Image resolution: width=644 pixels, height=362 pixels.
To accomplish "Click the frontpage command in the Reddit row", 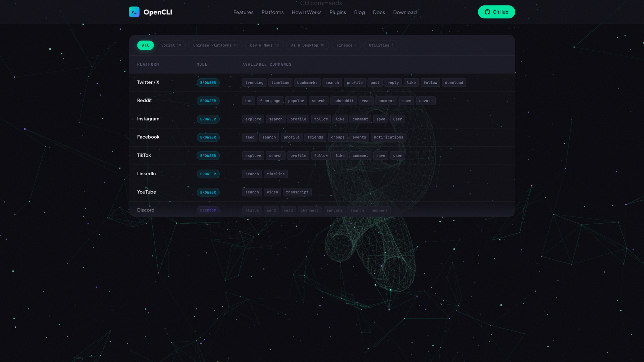I will tap(270, 101).
